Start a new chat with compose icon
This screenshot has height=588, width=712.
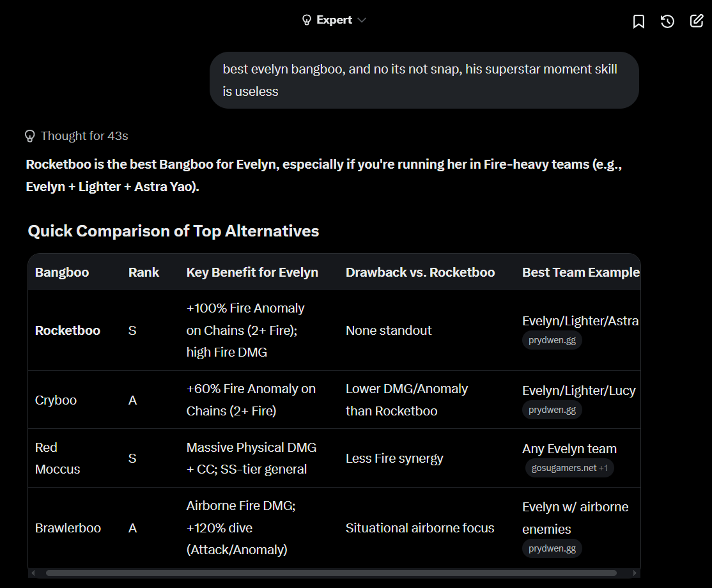click(697, 21)
